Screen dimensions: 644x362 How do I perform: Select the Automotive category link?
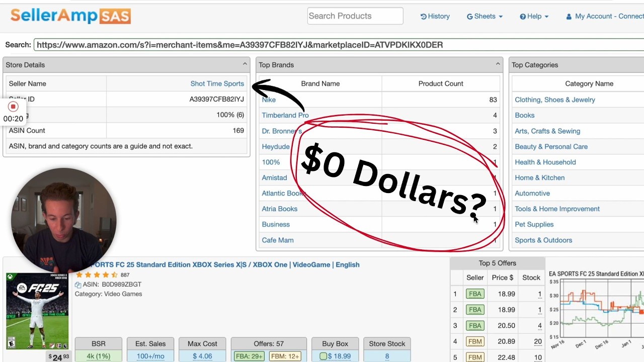(532, 193)
